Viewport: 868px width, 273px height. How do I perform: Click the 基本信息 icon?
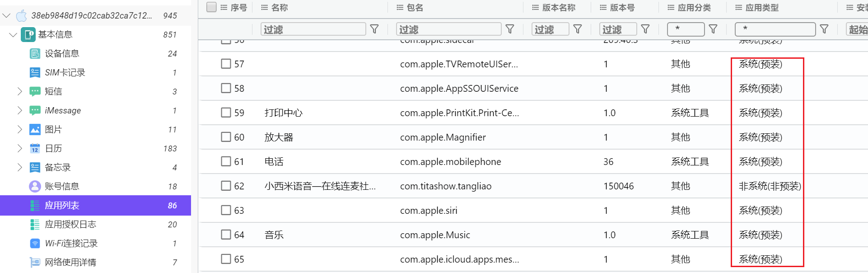(28, 35)
